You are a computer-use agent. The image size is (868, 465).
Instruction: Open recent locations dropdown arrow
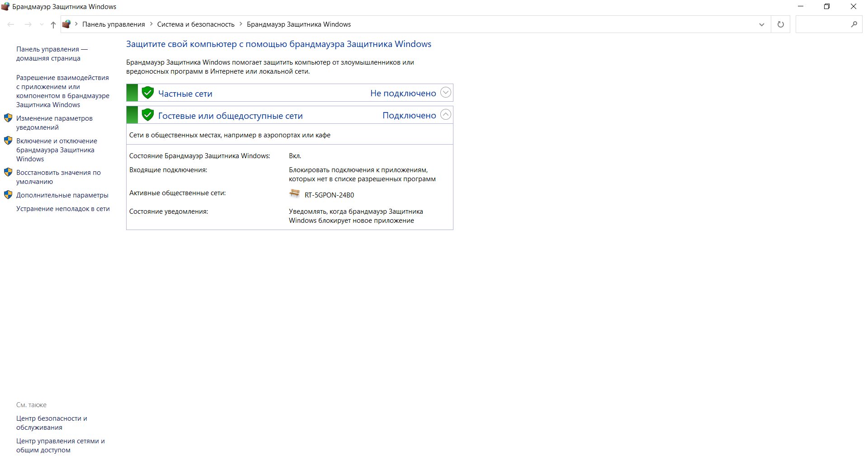click(x=42, y=24)
